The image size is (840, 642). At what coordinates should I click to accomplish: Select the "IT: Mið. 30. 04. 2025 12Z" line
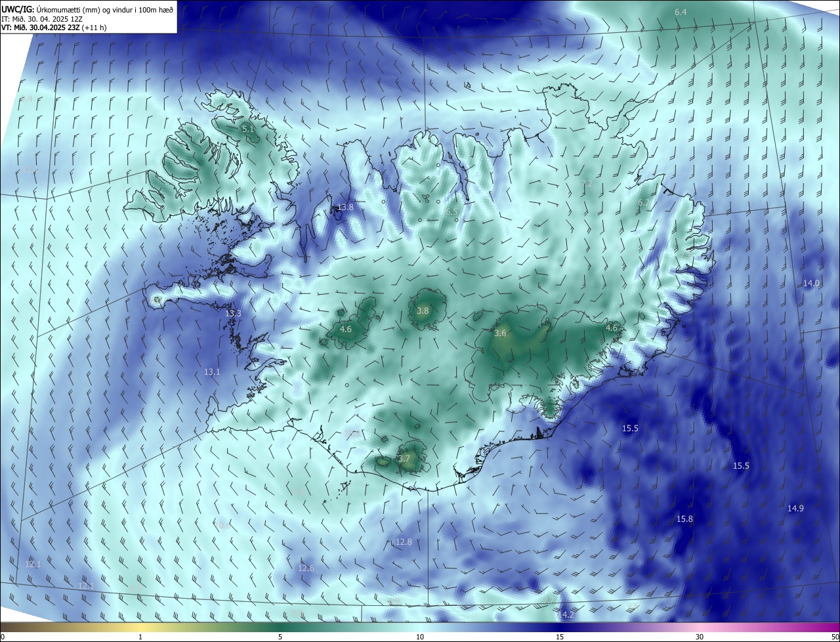41,19
